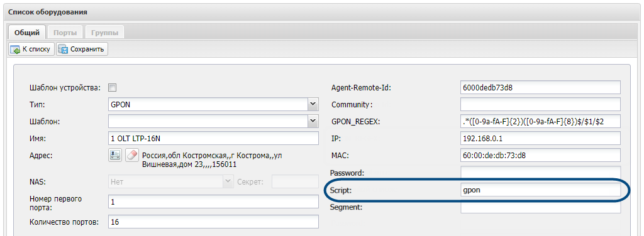Click the Имя field with 1 OLT LTP-16N
The height and width of the screenshot is (236, 644).
tap(214, 139)
